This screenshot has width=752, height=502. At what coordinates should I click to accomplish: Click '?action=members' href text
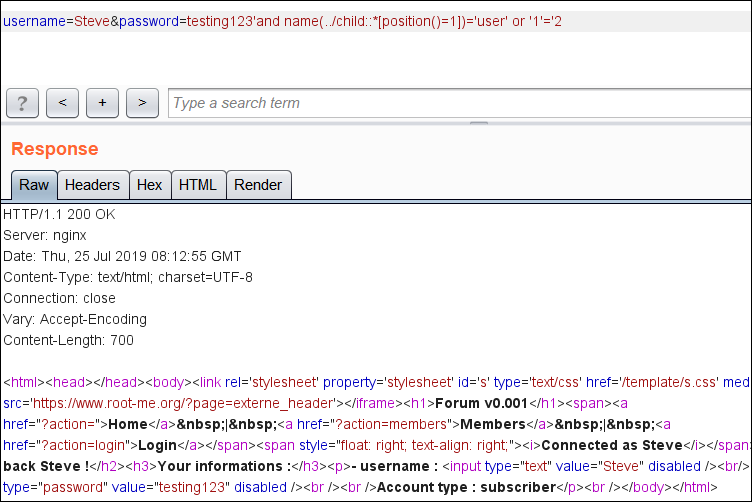click(390, 424)
